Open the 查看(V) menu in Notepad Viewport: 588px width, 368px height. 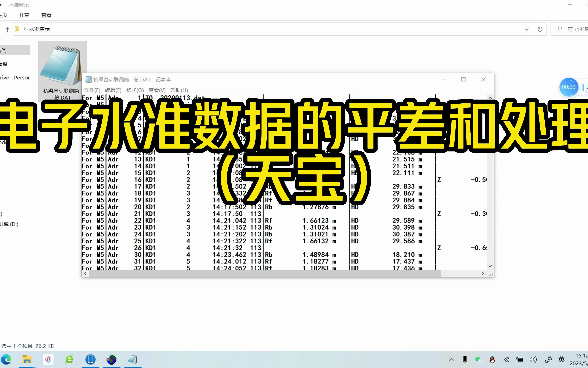click(x=157, y=90)
